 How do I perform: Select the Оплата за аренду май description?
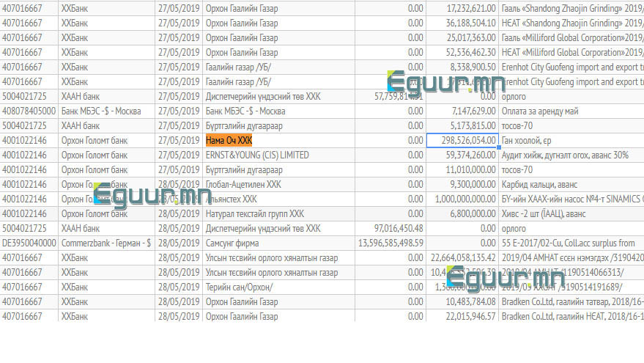541,111
